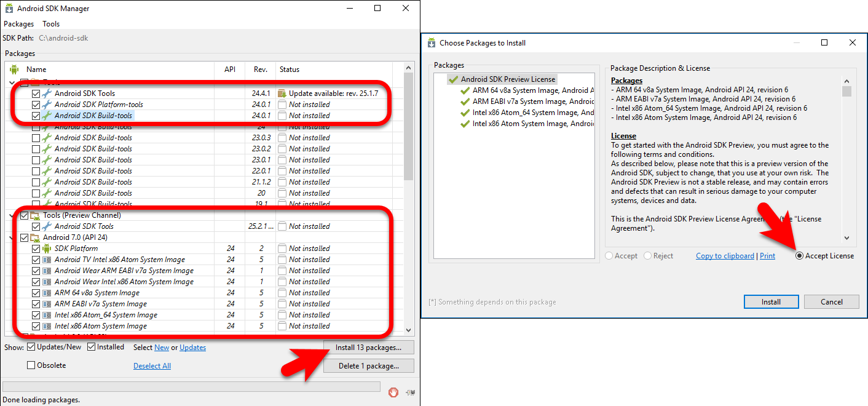Screen dimensions: 868x406
Task: Click wrench icon of Android SDK Platform-tools row
Action: [47, 105]
